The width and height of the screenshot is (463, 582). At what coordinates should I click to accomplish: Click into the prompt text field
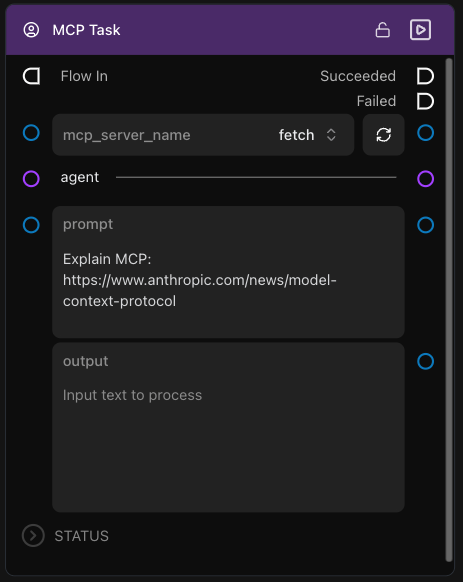click(228, 272)
